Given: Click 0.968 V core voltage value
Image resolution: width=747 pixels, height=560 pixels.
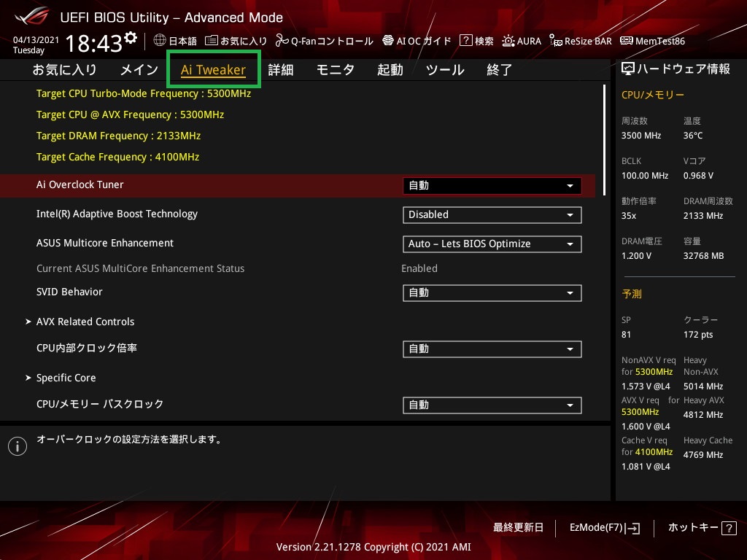Looking at the screenshot, I should click(698, 176).
